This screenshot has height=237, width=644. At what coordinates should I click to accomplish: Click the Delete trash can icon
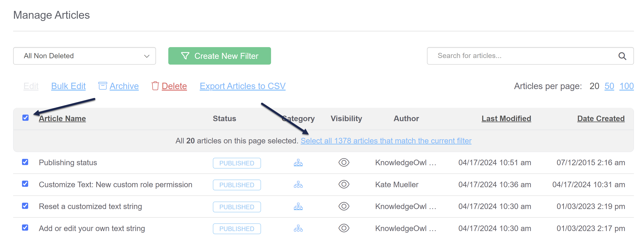pos(155,86)
